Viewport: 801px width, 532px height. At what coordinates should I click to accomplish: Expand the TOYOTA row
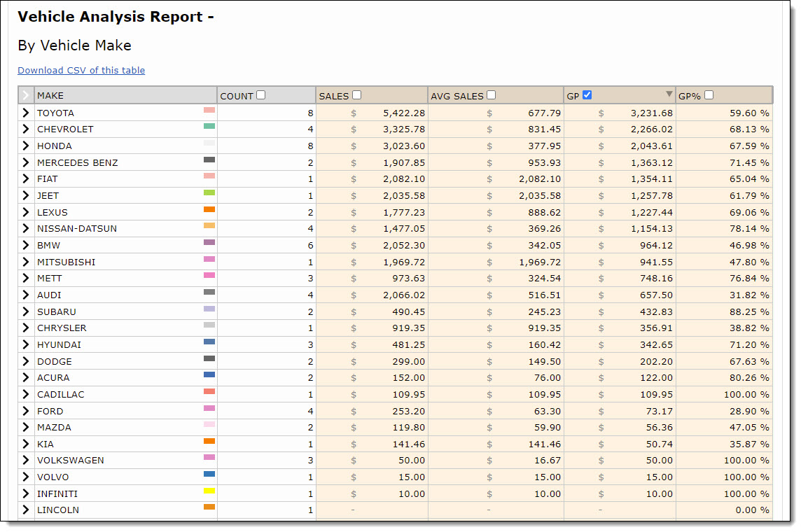pos(25,113)
